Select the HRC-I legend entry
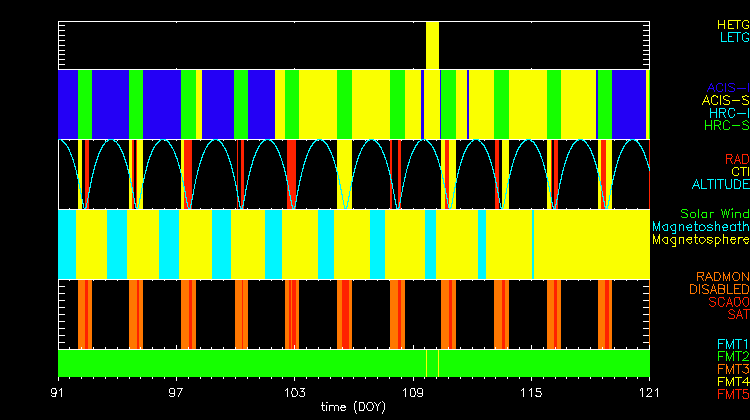This screenshot has width=750, height=420. pos(728,113)
